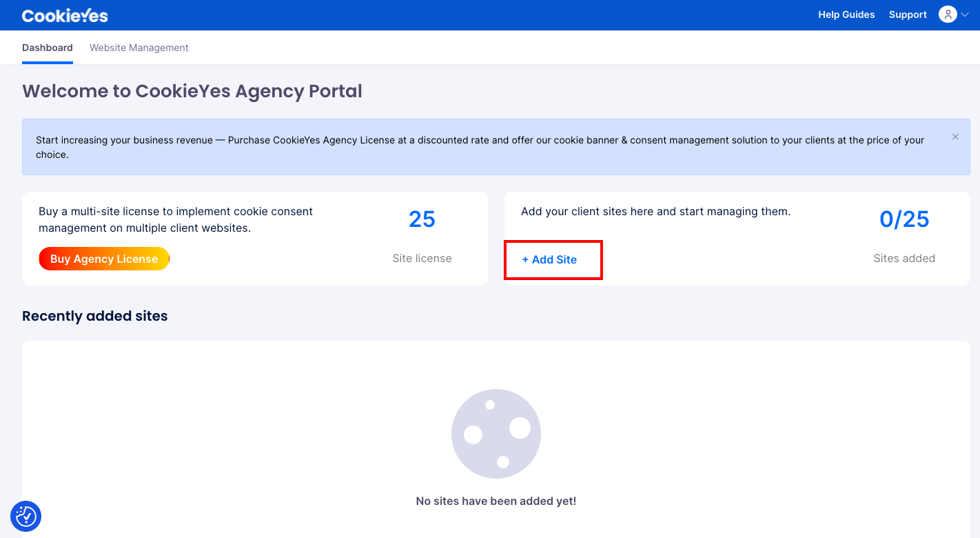Viewport: 980px width, 538px height.
Task: Click the 'Buy a multi-site license' description text
Action: click(176, 219)
